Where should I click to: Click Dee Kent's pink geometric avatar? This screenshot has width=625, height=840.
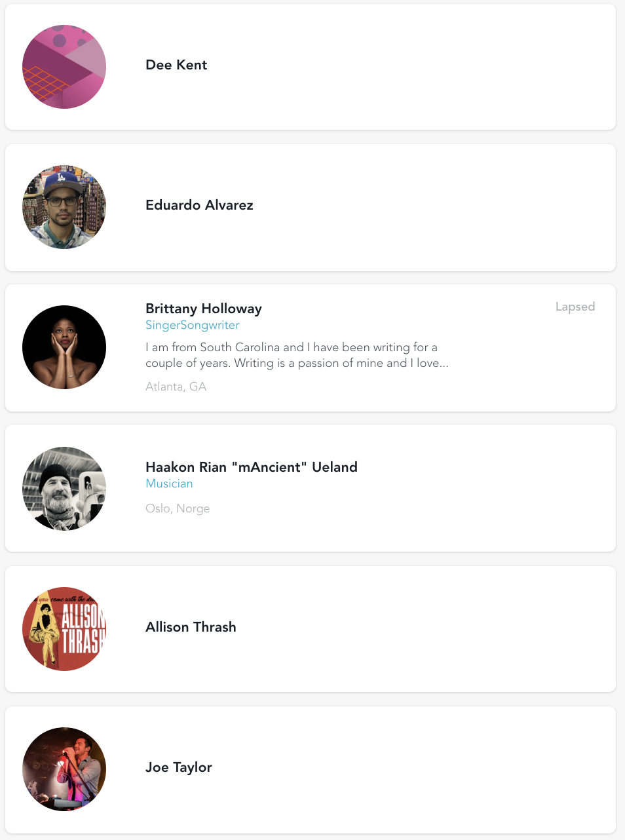pos(64,67)
